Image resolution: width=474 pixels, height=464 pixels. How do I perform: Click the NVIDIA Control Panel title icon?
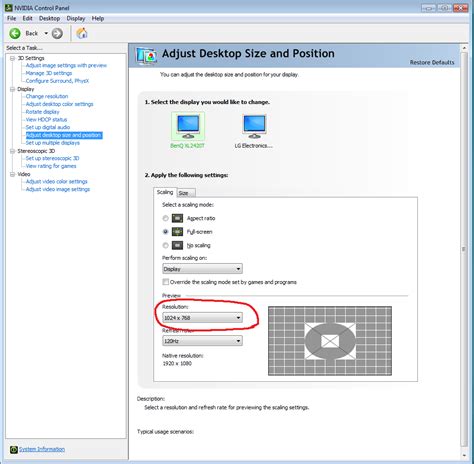[x=8, y=7]
